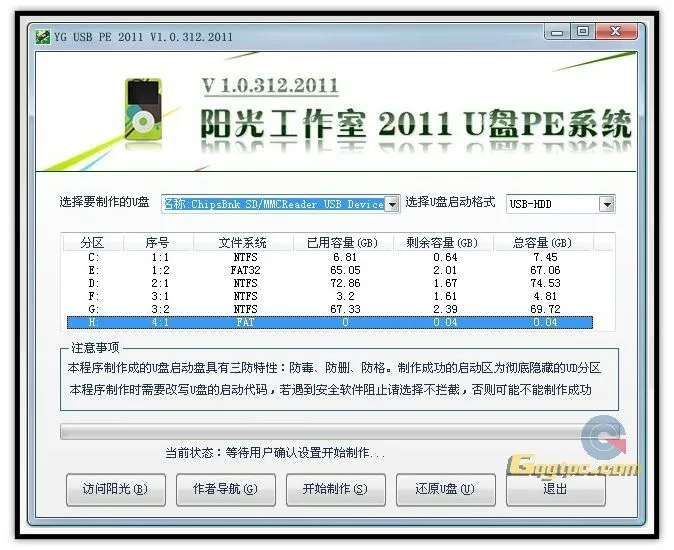Select the highlighted H: FAT partition row
Screen dimensions: 674x550
328,322
